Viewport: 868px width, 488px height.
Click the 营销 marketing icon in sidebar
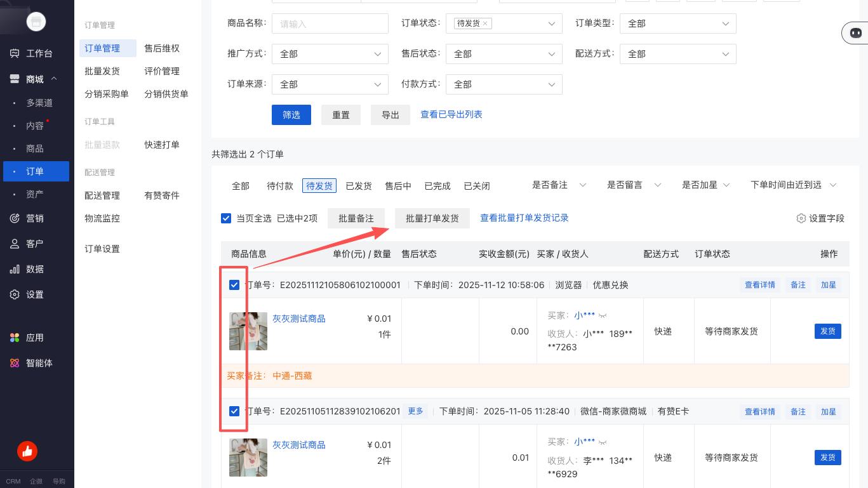click(15, 218)
